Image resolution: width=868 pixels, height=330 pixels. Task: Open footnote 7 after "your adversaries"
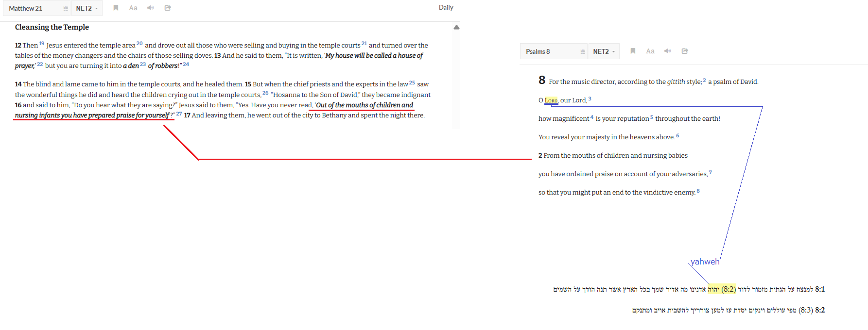click(x=711, y=172)
